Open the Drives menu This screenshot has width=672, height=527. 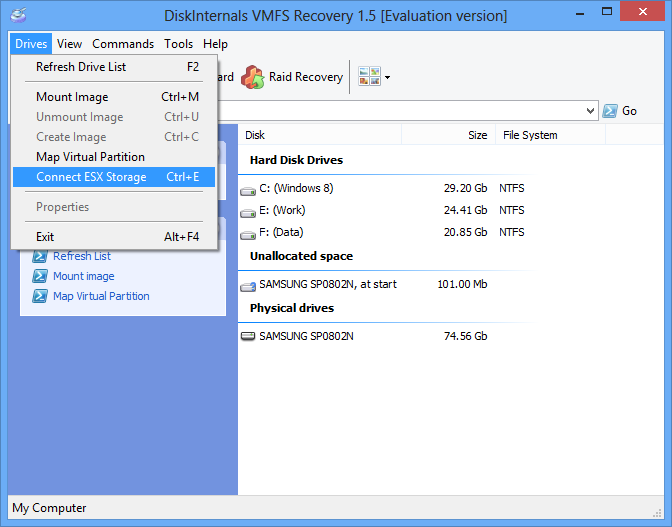[31, 44]
